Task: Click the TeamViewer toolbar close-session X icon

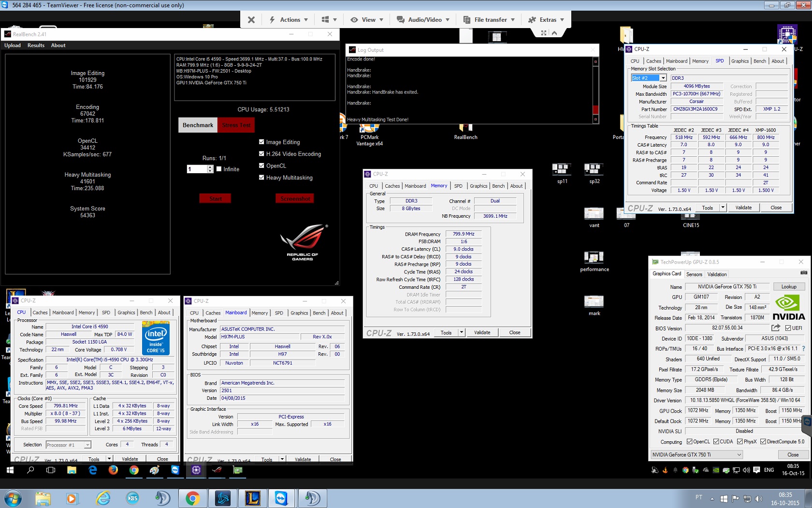Action: pyautogui.click(x=251, y=20)
